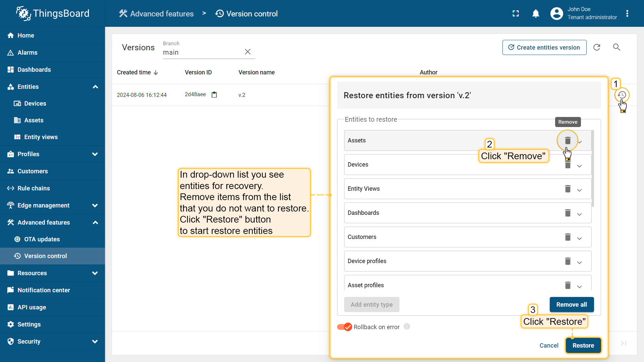The width and height of the screenshot is (644, 362).
Task: Click Remove all entity types
Action: point(571,304)
